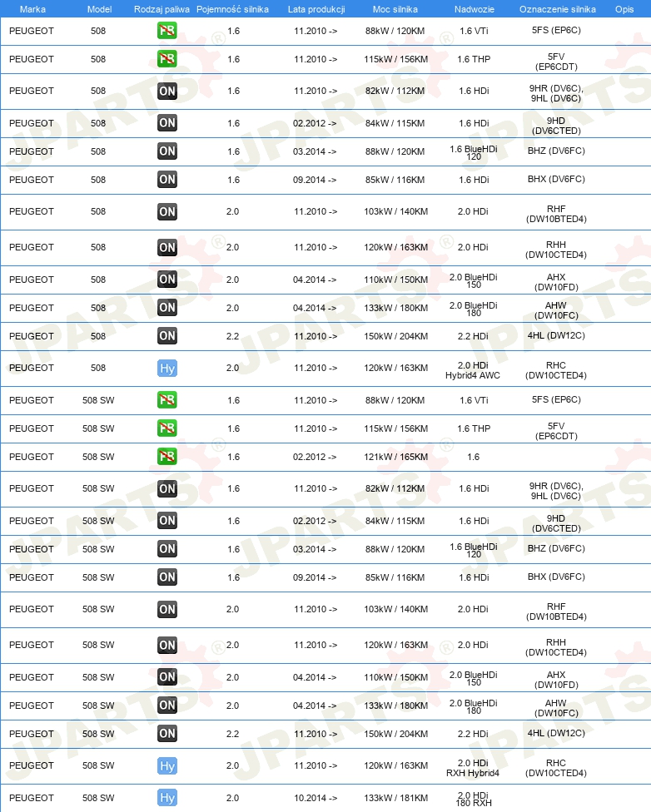Click RHC (DW10CTED4) in the 508 SW row
Image resolution: width=651 pixels, height=812 pixels.
(x=556, y=768)
